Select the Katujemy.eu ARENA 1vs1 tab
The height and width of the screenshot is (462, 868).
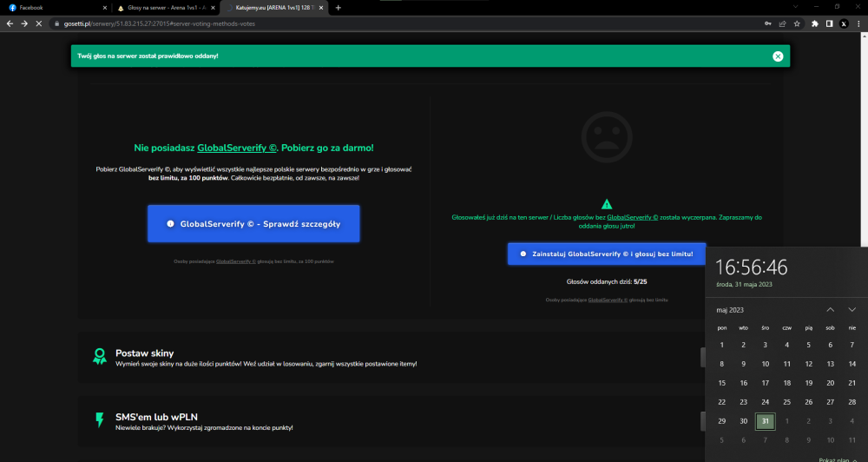tap(275, 8)
